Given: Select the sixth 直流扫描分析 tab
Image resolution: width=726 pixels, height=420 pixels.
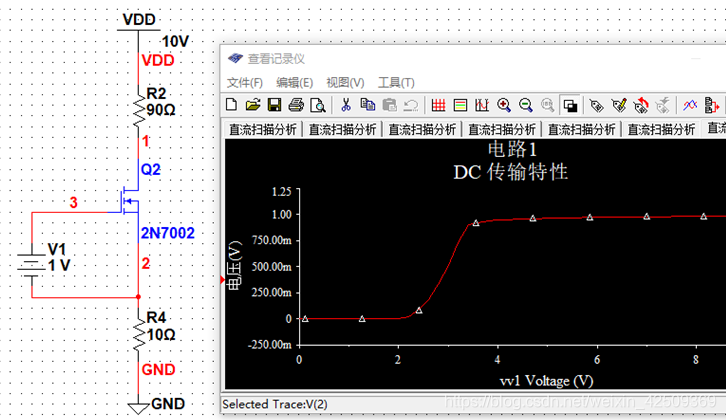Looking at the screenshot, I should pos(661,130).
